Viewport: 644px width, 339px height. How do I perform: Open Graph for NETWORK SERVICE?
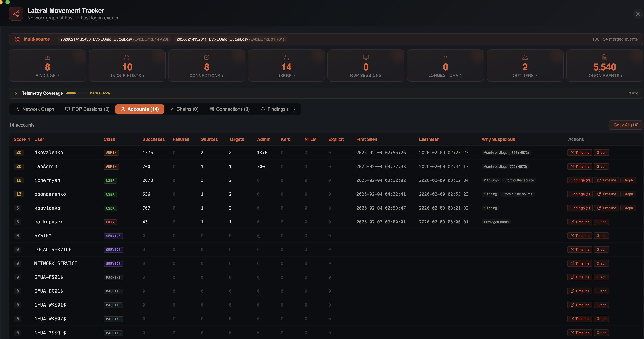click(601, 263)
